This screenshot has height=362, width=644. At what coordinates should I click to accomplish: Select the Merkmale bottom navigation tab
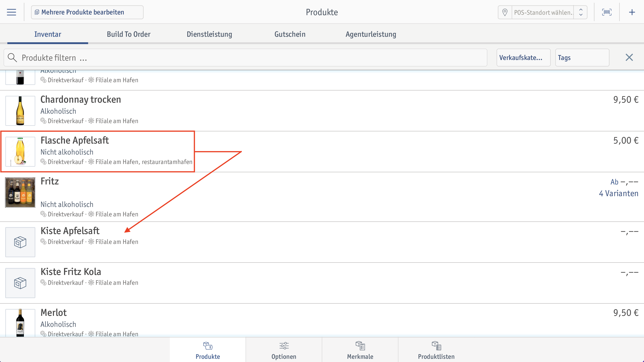pos(360,350)
